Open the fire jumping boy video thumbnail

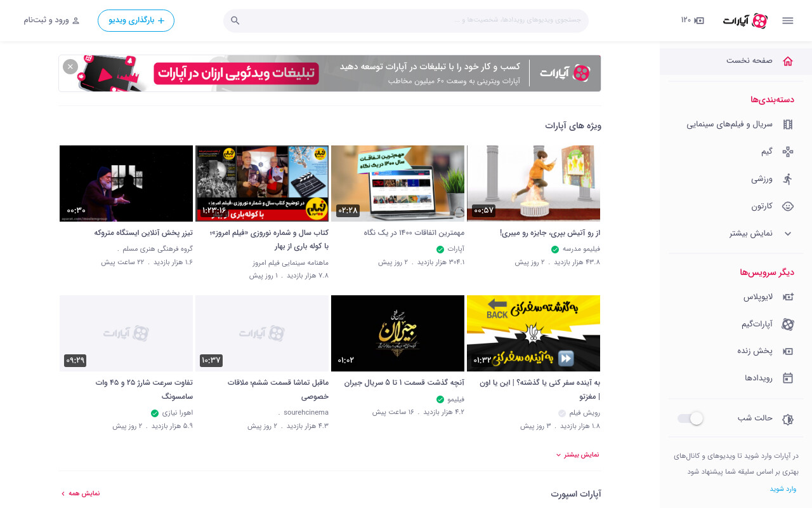point(534,183)
